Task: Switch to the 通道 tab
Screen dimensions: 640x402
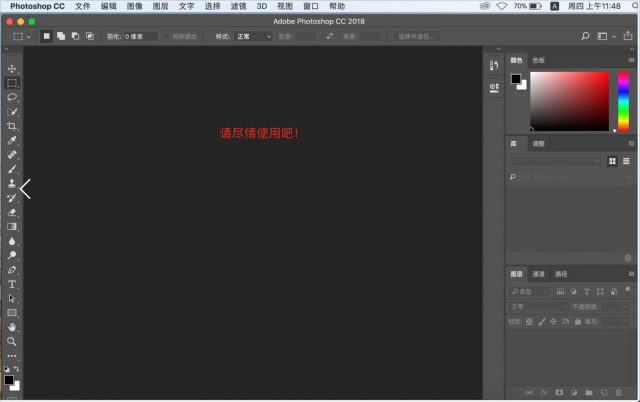Action: tap(538, 274)
